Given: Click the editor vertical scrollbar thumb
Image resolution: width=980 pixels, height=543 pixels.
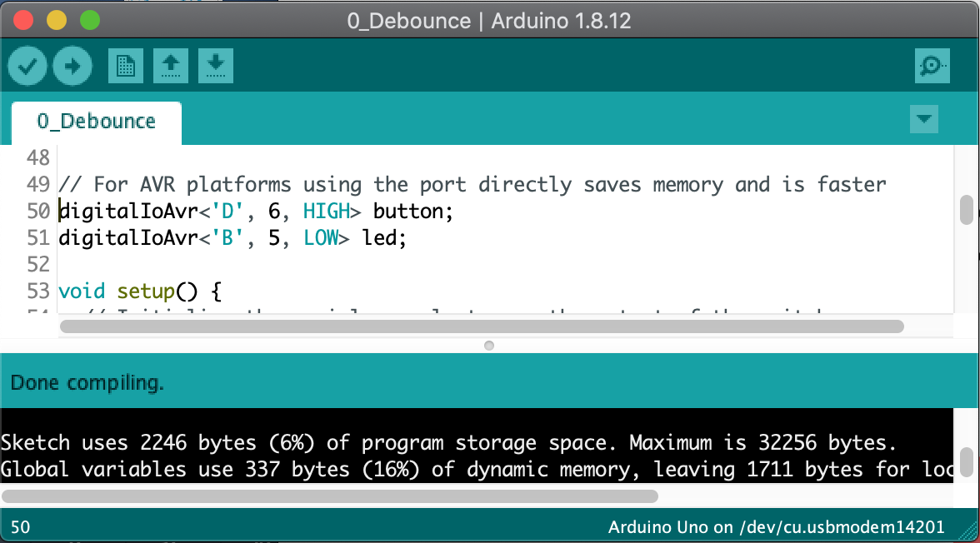Looking at the screenshot, I should [967, 209].
